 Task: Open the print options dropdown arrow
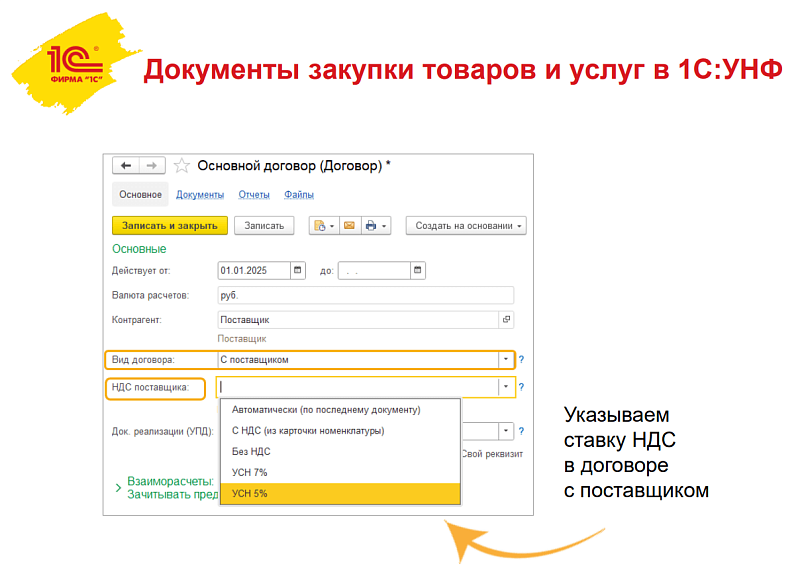click(x=384, y=226)
